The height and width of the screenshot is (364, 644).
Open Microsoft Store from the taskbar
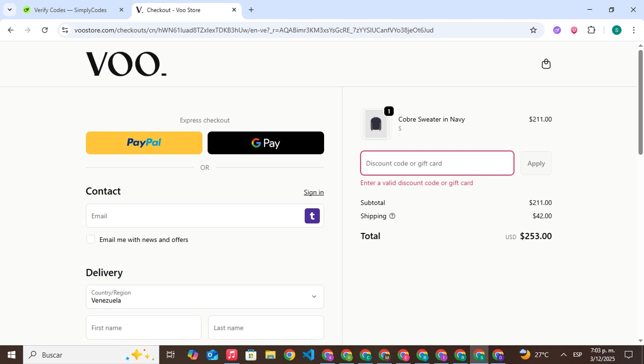tap(251, 355)
